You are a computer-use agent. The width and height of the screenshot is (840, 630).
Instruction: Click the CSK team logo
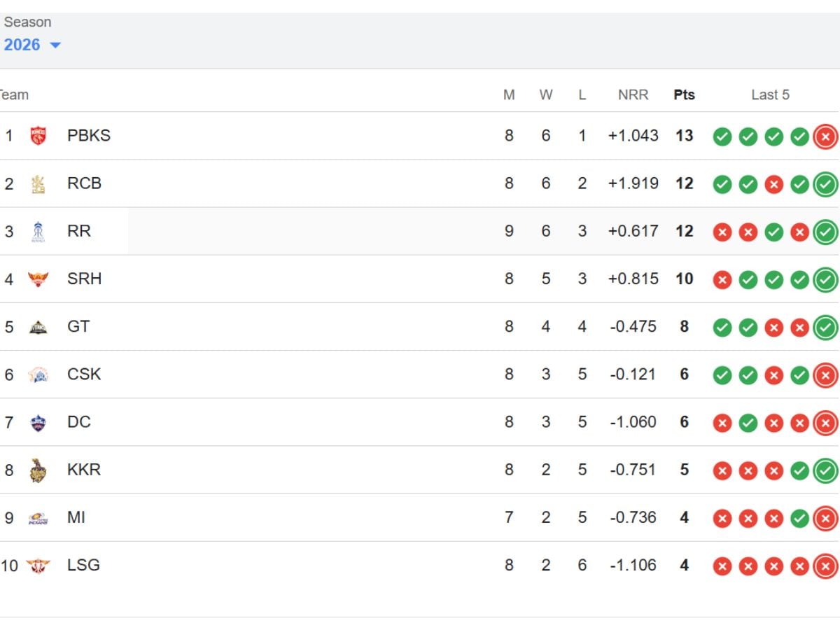click(38, 374)
